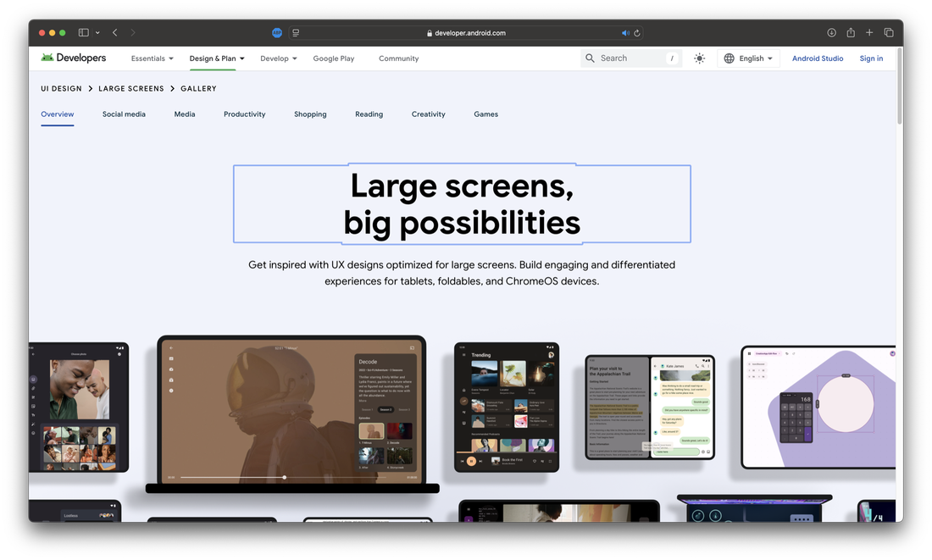The height and width of the screenshot is (560, 932).
Task: Open the calculator drawing tablet thumbnail
Action: (818, 408)
